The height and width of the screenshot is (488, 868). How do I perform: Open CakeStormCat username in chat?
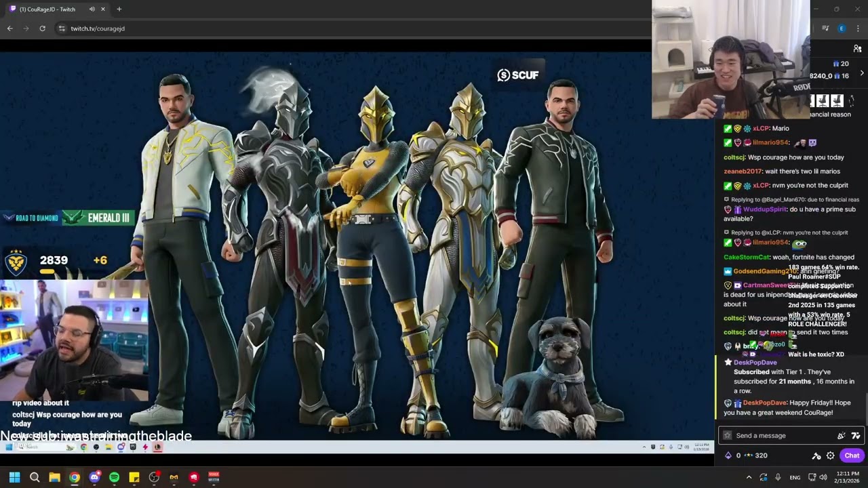(x=747, y=257)
